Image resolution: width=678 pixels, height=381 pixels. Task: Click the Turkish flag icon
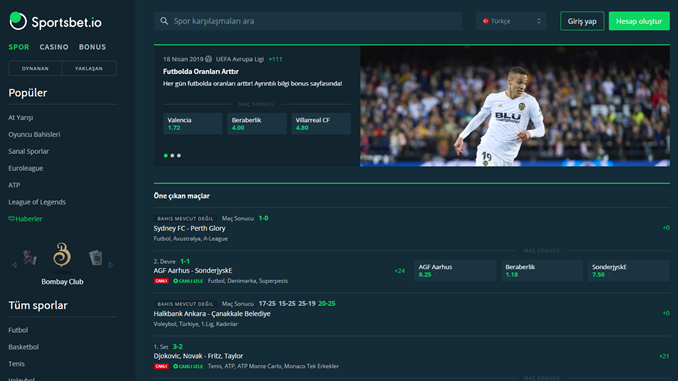tap(486, 21)
